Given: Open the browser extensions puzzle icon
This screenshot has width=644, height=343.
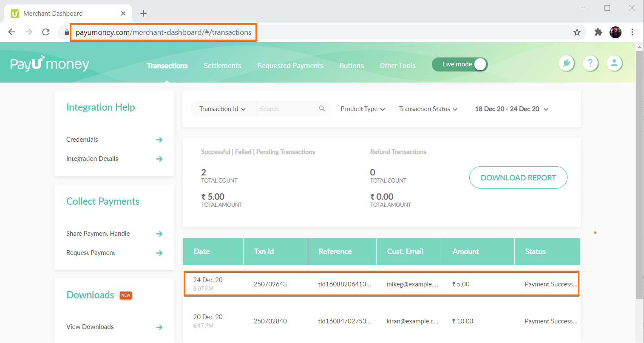Looking at the screenshot, I should (598, 32).
